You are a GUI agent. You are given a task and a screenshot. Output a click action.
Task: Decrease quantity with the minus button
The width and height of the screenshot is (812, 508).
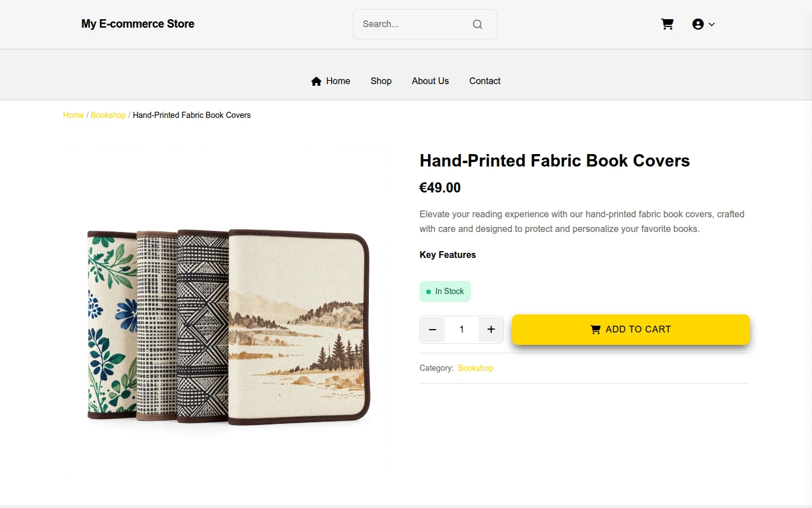click(433, 330)
